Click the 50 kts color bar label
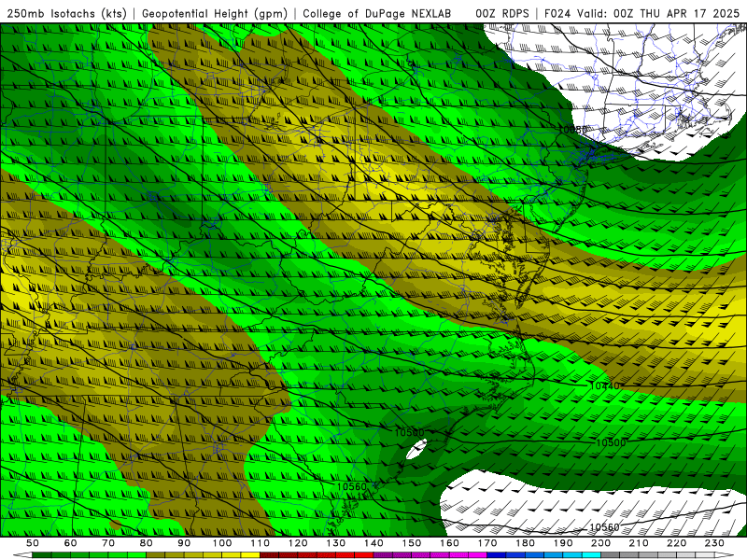The width and height of the screenshot is (747, 560). (x=33, y=543)
